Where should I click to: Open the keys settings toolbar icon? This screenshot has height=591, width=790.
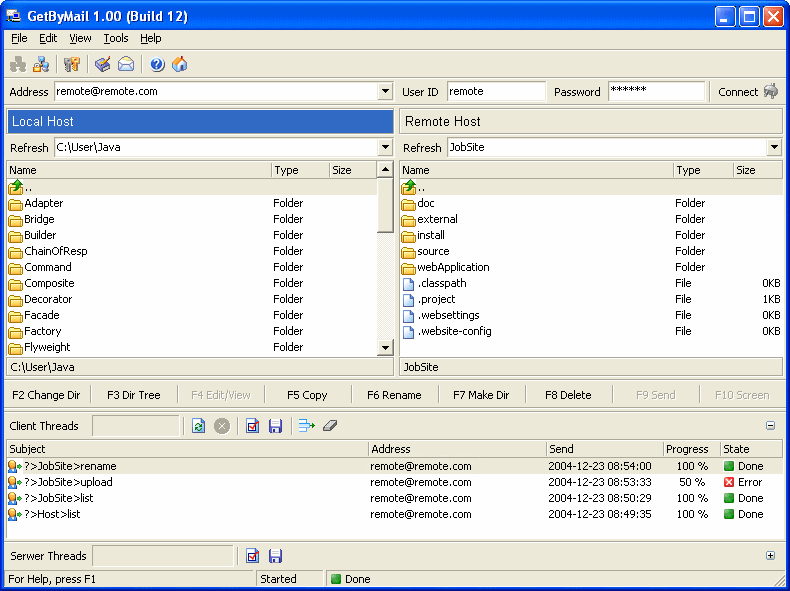click(72, 64)
